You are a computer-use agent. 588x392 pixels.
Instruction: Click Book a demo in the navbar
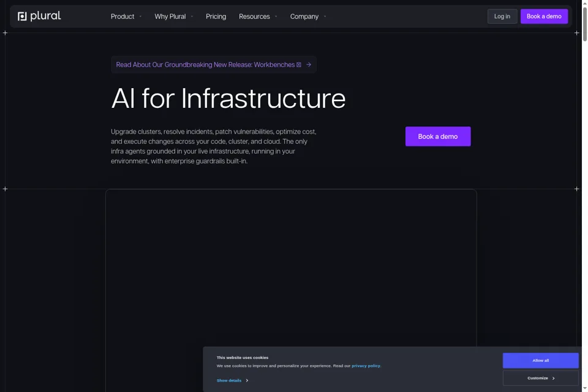coord(544,17)
